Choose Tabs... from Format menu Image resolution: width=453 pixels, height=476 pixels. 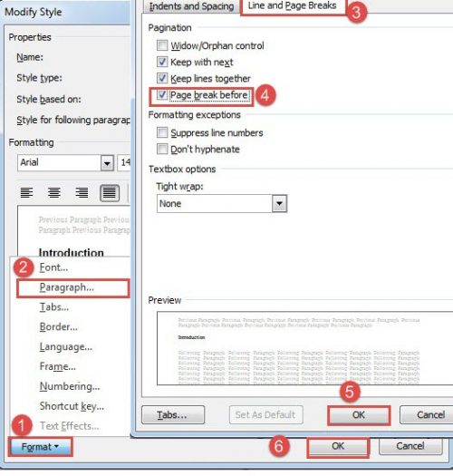(54, 307)
